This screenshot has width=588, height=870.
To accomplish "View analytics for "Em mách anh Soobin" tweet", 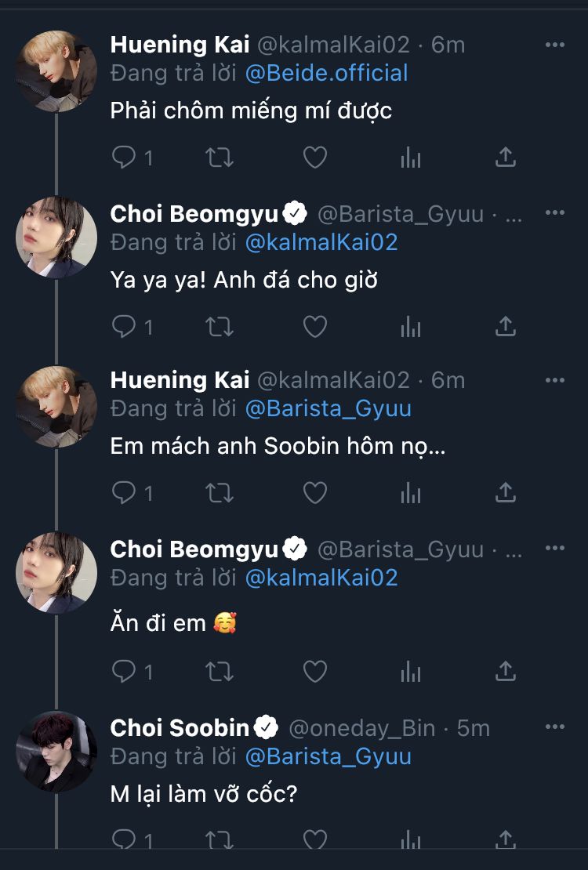I will 411,492.
